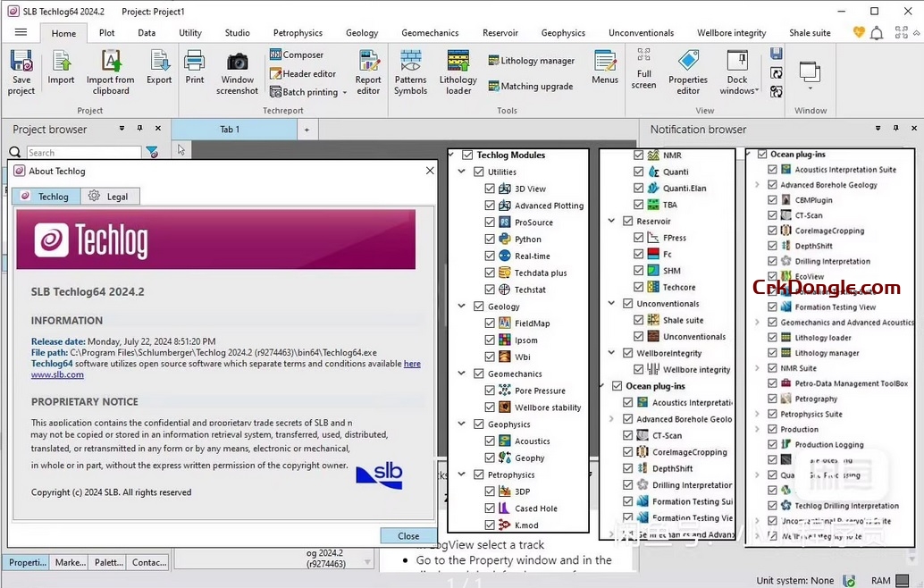
Task: Visit the www.slb.com link
Action: pyautogui.click(x=57, y=375)
